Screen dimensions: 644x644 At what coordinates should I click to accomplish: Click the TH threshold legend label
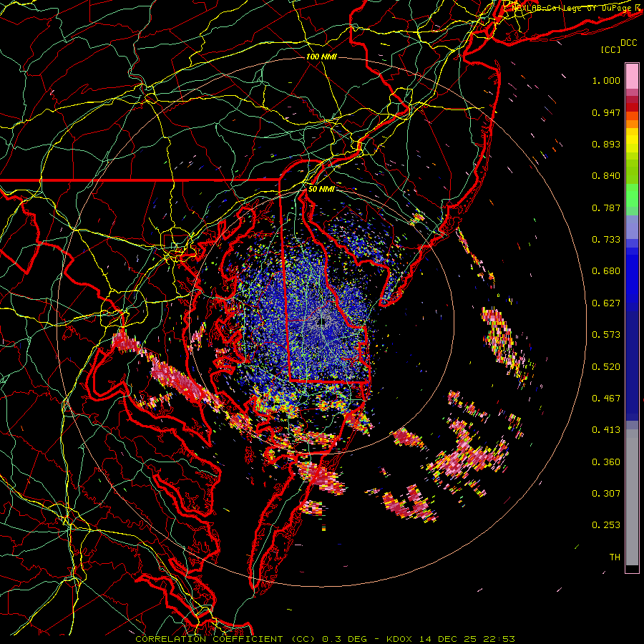[615, 557]
